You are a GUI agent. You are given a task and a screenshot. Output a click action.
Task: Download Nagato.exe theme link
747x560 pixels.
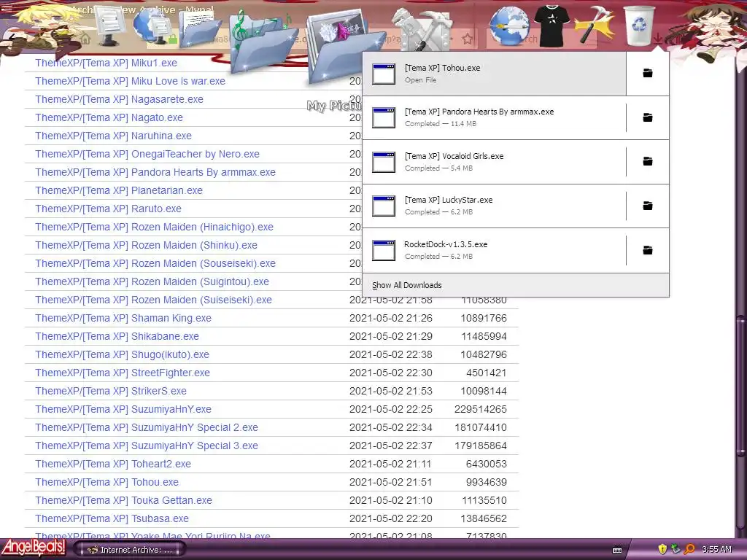point(109,117)
